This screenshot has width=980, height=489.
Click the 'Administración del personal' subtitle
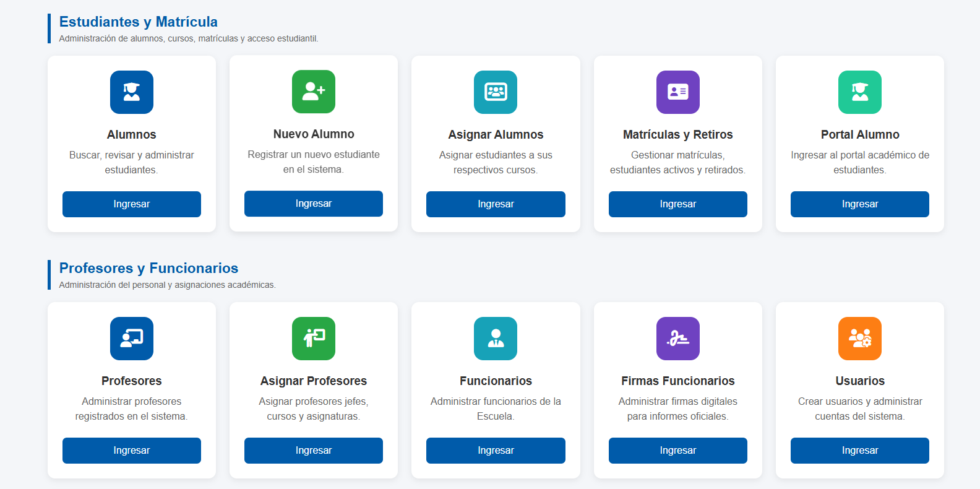(167, 285)
